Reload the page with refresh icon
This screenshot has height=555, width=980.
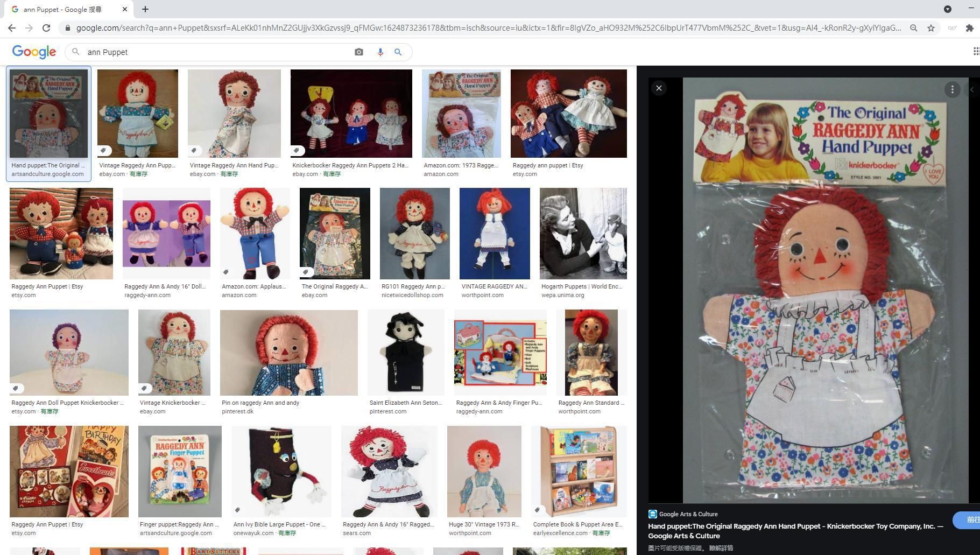tap(46, 28)
